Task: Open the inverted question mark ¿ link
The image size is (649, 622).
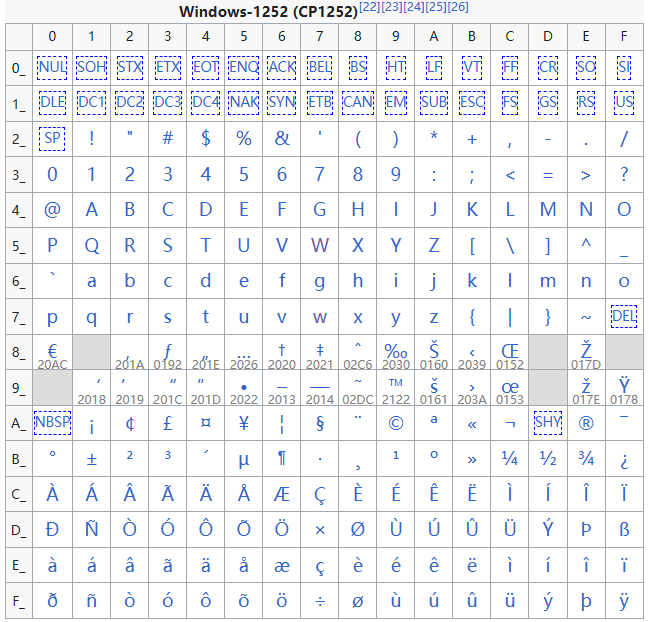Action: click(x=624, y=461)
